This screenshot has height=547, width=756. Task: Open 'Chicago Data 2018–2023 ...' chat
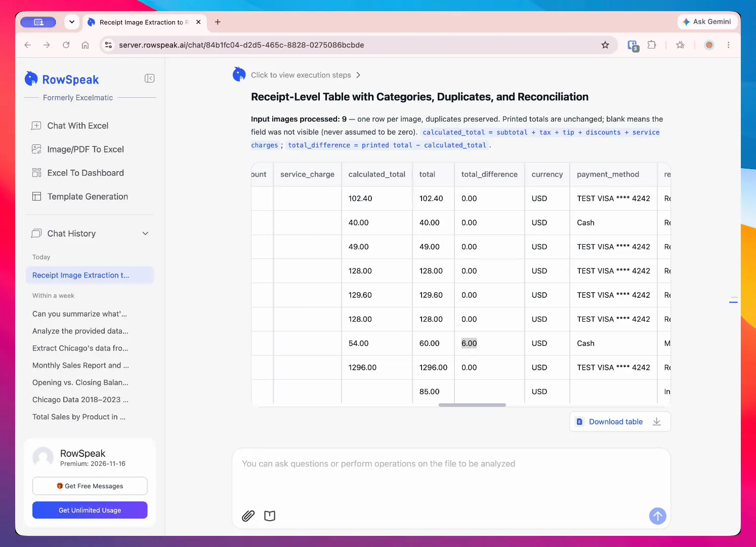(x=80, y=400)
